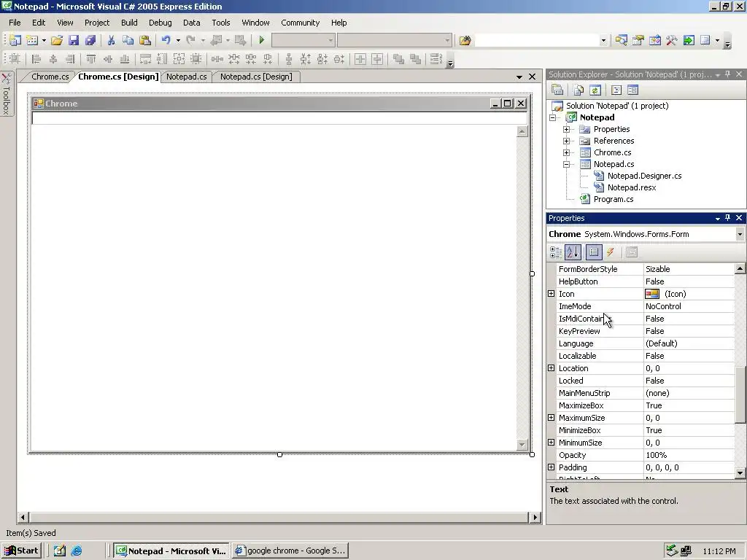
Task: Open the Debug menu
Action: pyautogui.click(x=160, y=23)
